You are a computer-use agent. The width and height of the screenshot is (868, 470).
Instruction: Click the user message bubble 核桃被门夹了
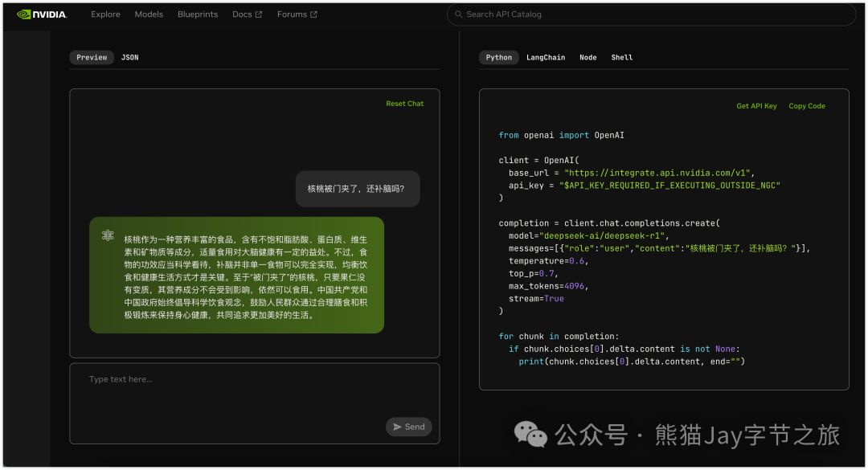pyautogui.click(x=358, y=189)
